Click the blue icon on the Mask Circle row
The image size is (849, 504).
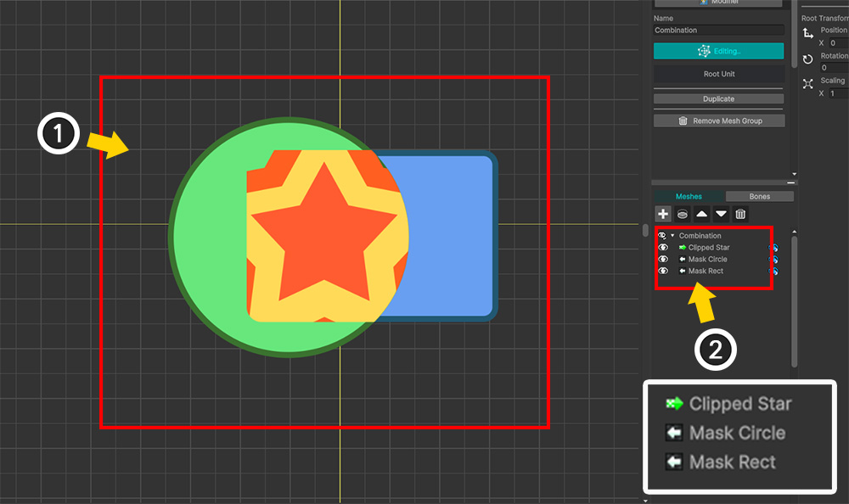pyautogui.click(x=773, y=260)
